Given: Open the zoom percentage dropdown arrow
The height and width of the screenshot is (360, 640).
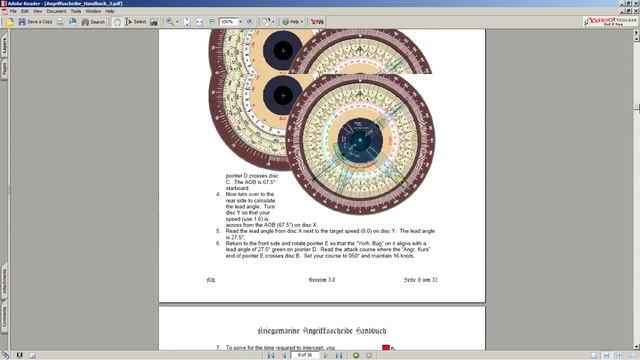Looking at the screenshot, I should pos(240,22).
